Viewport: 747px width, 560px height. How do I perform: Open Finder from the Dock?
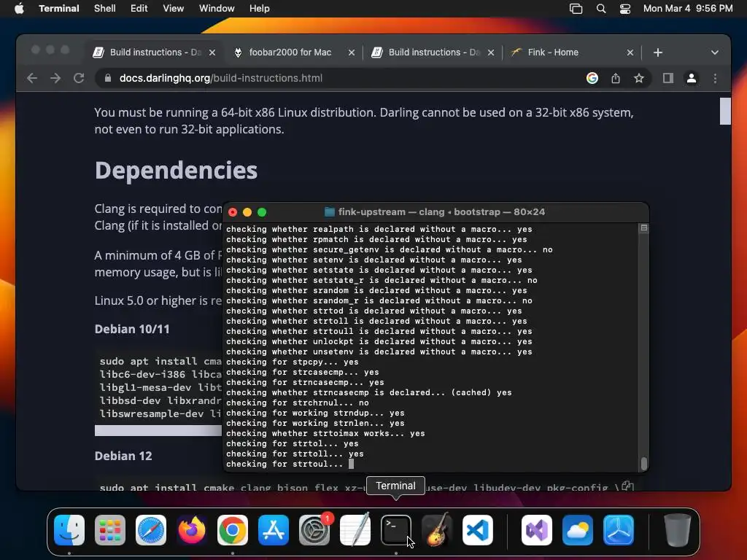click(x=69, y=529)
